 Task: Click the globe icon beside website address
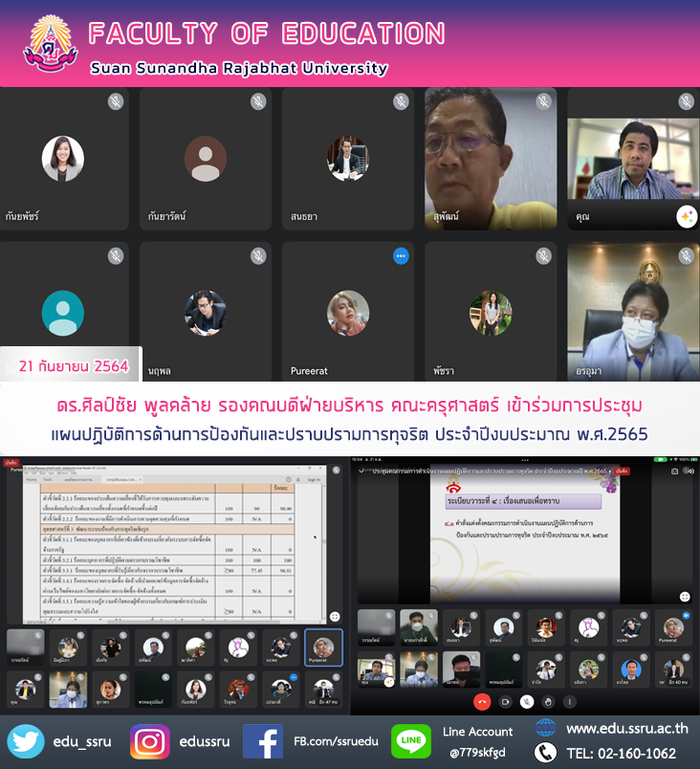(x=545, y=729)
